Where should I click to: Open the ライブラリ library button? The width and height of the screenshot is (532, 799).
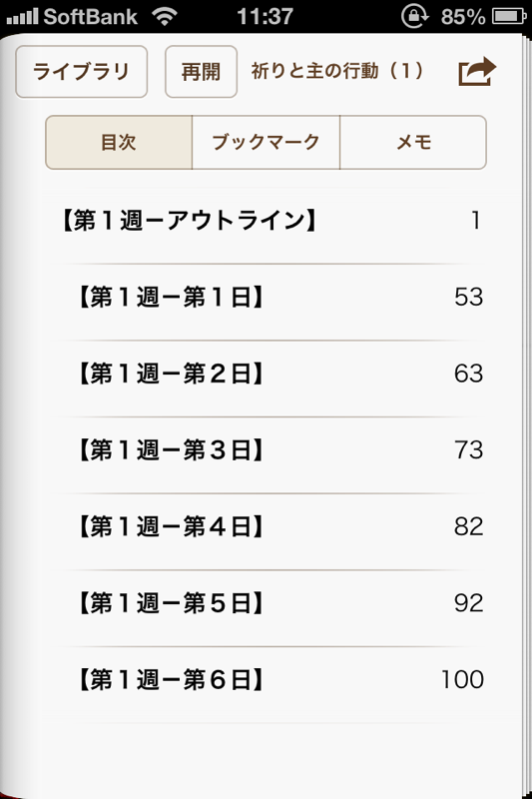82,71
